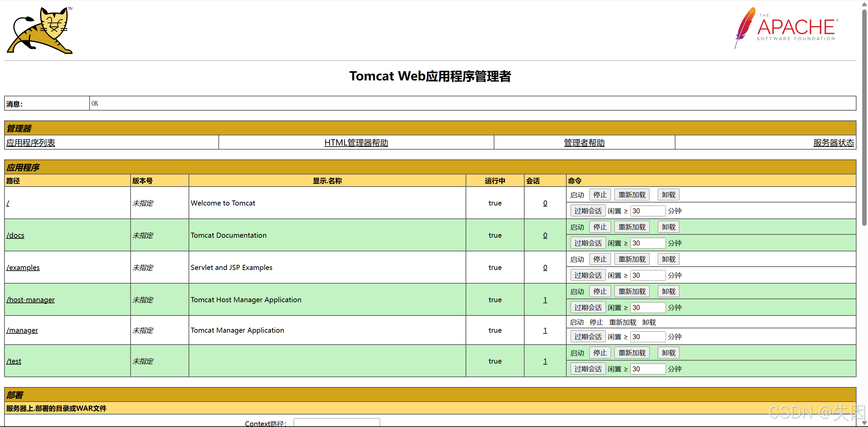Reload the Servlet and JSP Examples app

[x=632, y=259]
